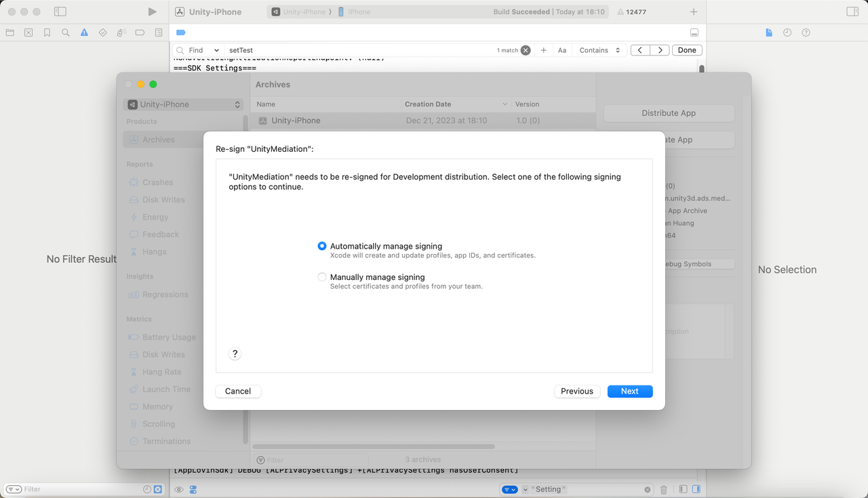The height and width of the screenshot is (498, 868).
Task: Add search pattern with plus button
Action: [543, 50]
